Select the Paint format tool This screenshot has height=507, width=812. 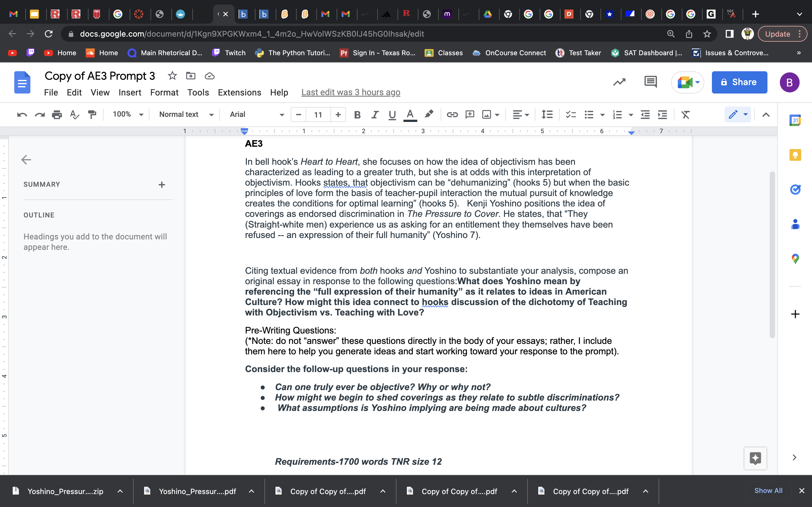click(x=92, y=114)
